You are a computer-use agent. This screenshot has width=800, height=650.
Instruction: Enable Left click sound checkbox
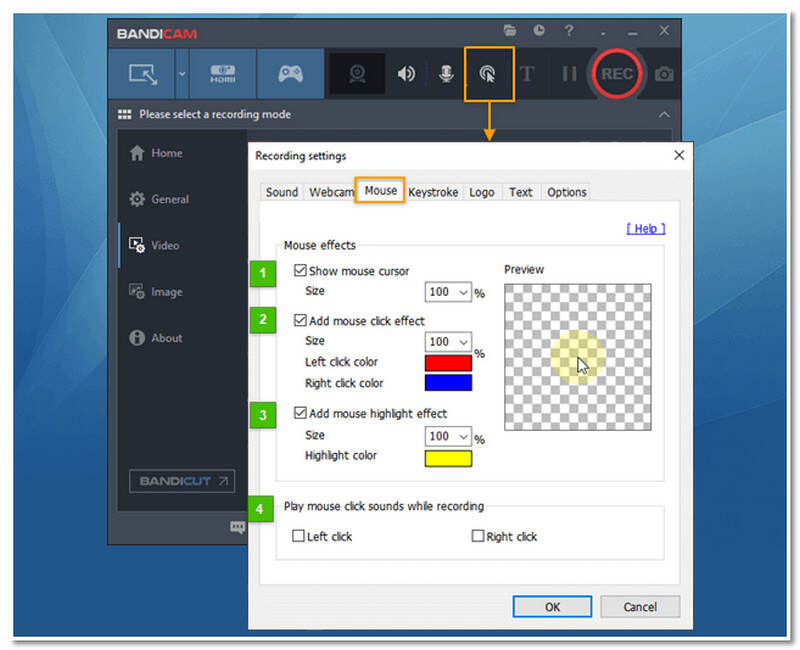pos(298,536)
